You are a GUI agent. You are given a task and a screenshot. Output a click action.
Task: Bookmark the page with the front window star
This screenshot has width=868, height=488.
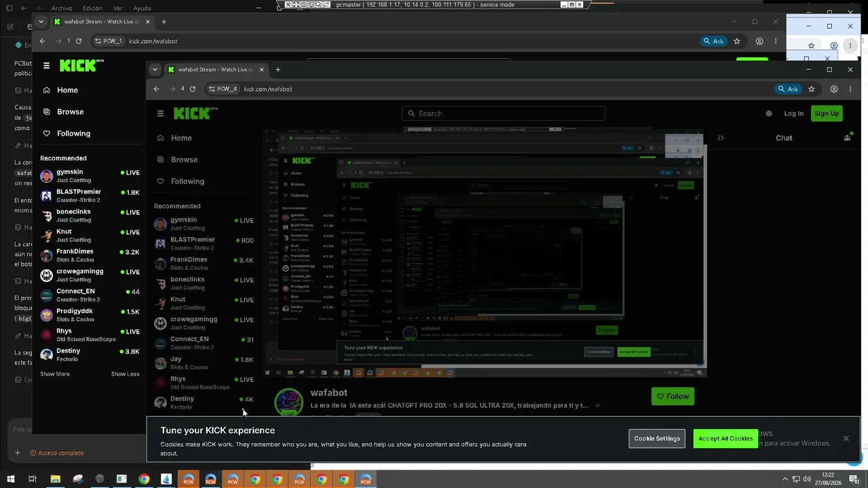[812, 89]
